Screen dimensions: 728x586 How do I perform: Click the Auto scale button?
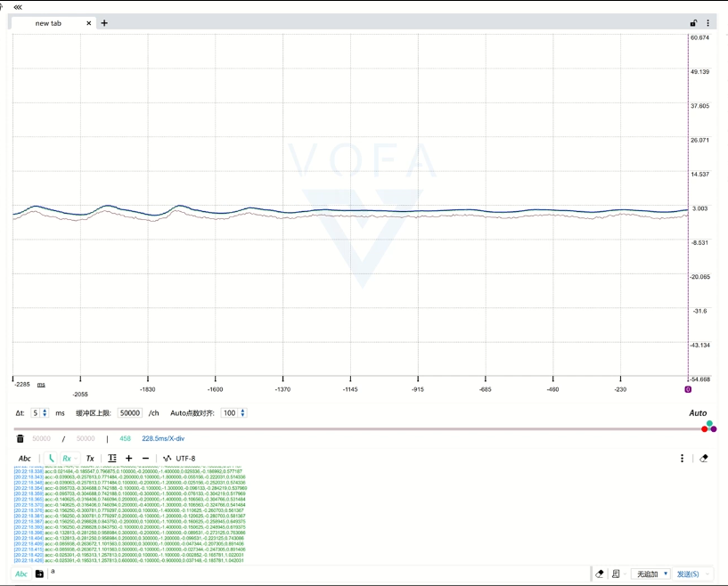[698, 413]
